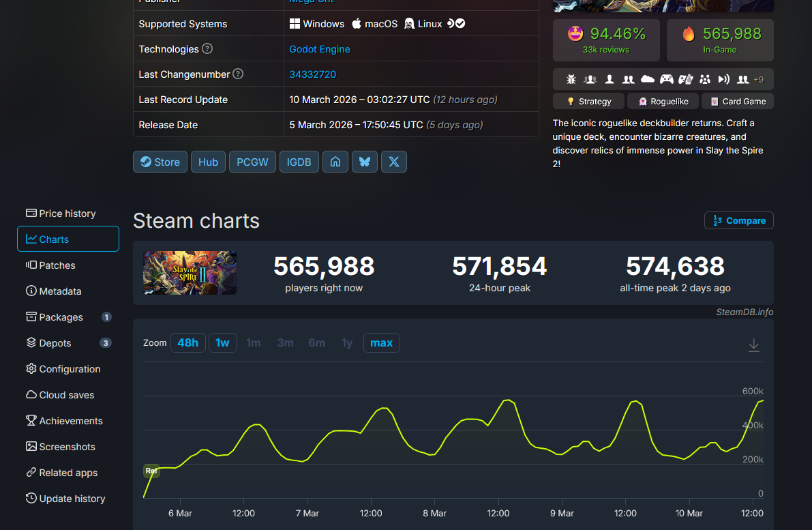Open Update history in the sidebar
This screenshot has width=812, height=530.
(68, 499)
